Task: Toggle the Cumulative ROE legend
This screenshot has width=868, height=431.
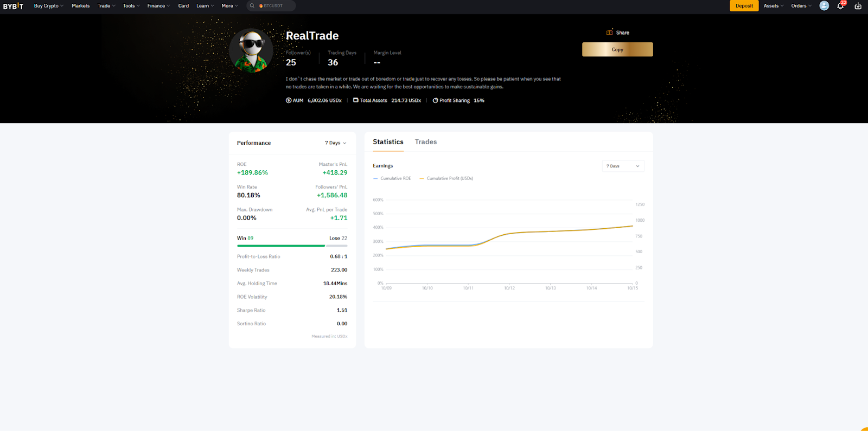Action: tap(392, 178)
